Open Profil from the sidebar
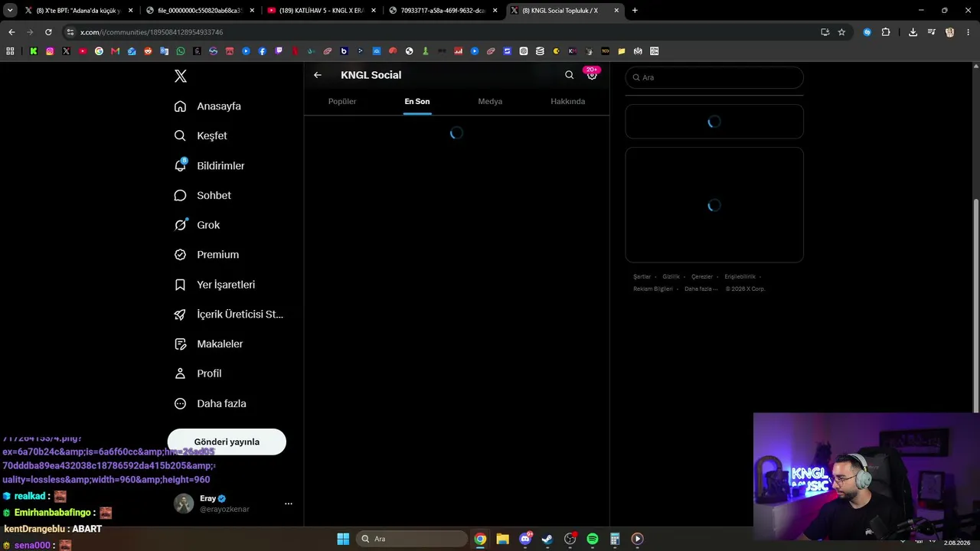Image resolution: width=980 pixels, height=551 pixels. coord(198,373)
